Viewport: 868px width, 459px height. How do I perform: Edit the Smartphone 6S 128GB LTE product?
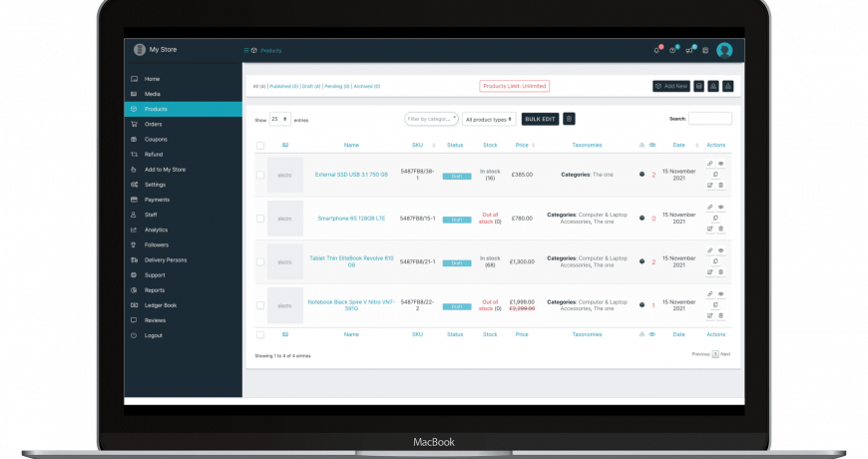tap(710, 229)
